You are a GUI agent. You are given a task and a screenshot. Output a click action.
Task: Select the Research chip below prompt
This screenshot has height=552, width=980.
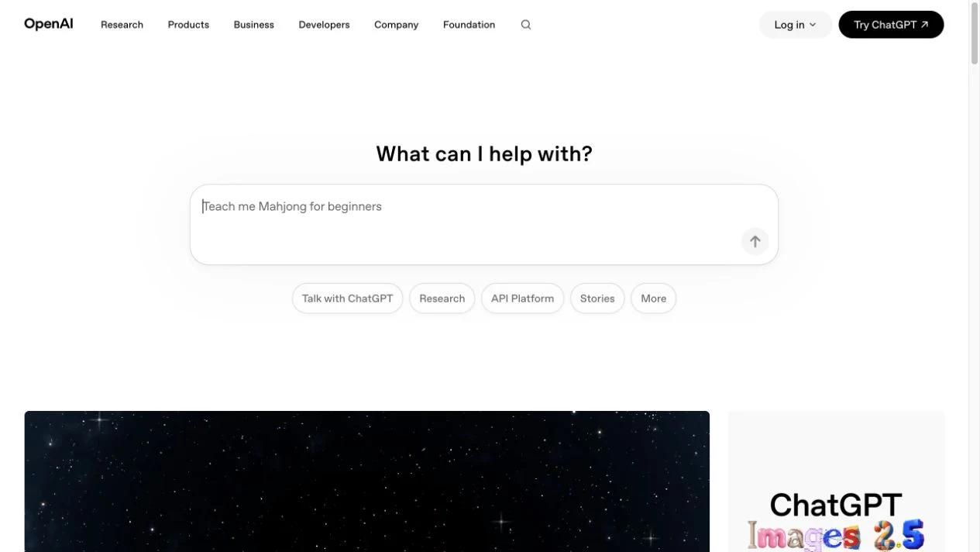pos(442,298)
